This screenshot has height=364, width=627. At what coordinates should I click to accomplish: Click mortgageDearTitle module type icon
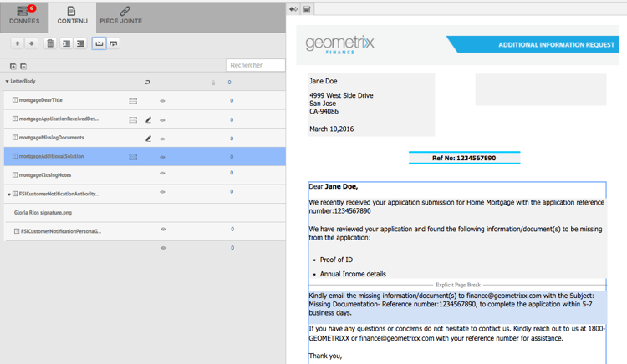coord(15,100)
